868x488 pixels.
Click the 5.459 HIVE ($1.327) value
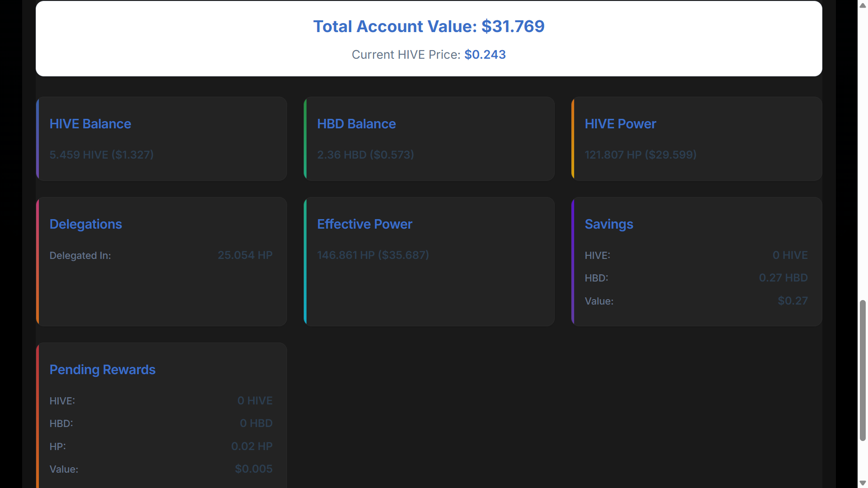[x=102, y=155]
